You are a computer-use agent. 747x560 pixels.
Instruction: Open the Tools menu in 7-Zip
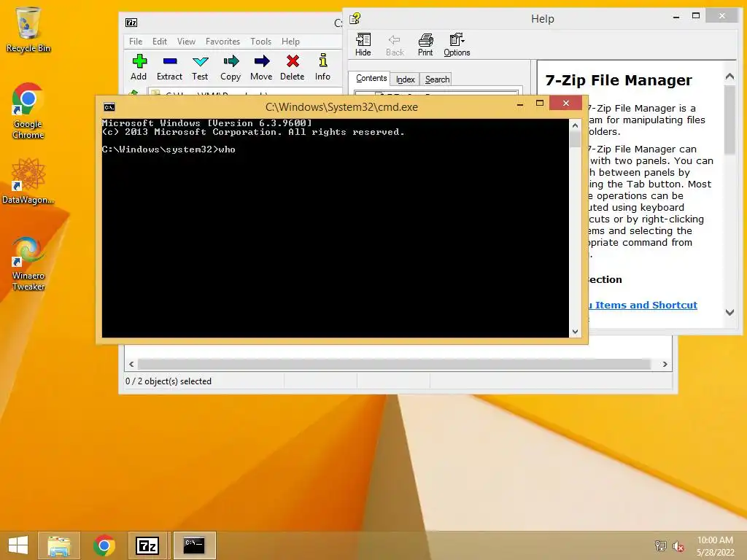tap(260, 42)
